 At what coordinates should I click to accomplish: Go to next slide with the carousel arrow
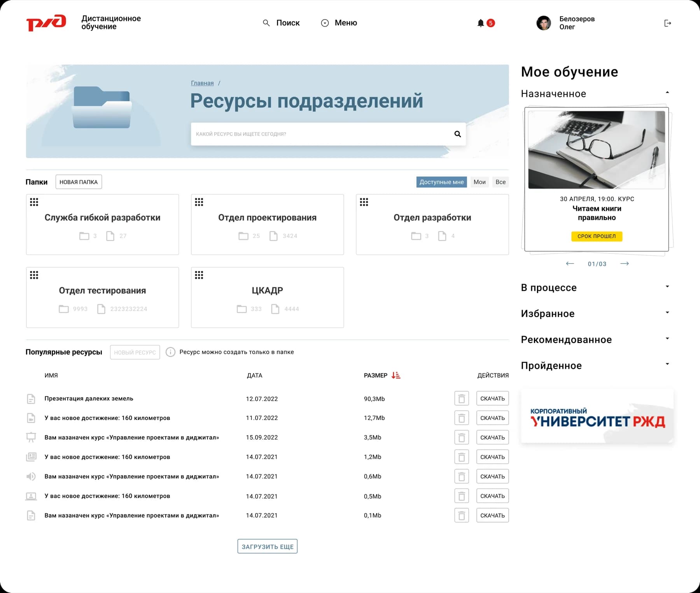(x=625, y=263)
